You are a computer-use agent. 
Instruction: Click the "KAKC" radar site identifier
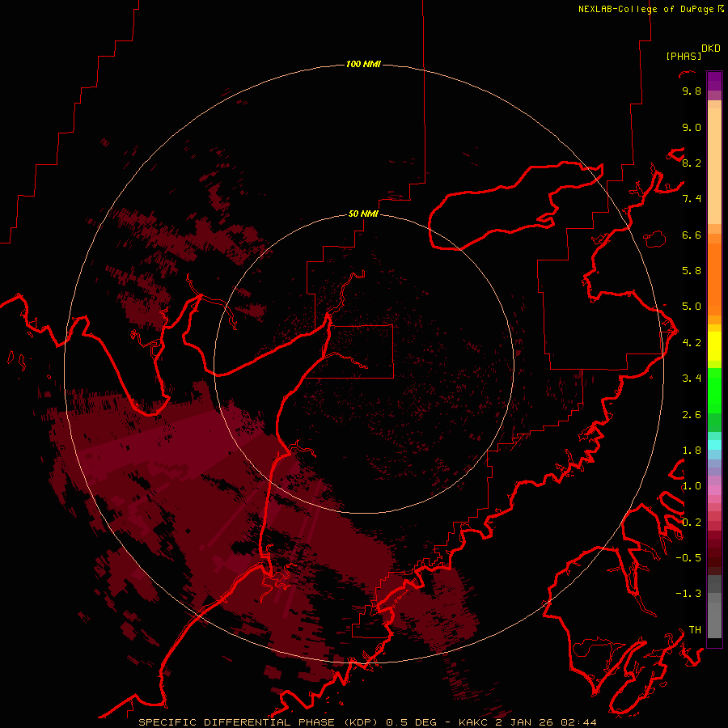click(x=473, y=722)
